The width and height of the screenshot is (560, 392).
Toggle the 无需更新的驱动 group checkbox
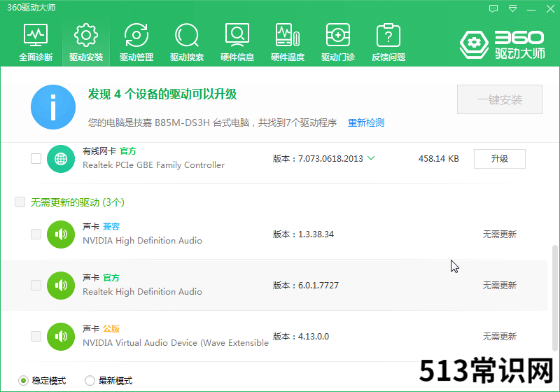[x=20, y=202]
